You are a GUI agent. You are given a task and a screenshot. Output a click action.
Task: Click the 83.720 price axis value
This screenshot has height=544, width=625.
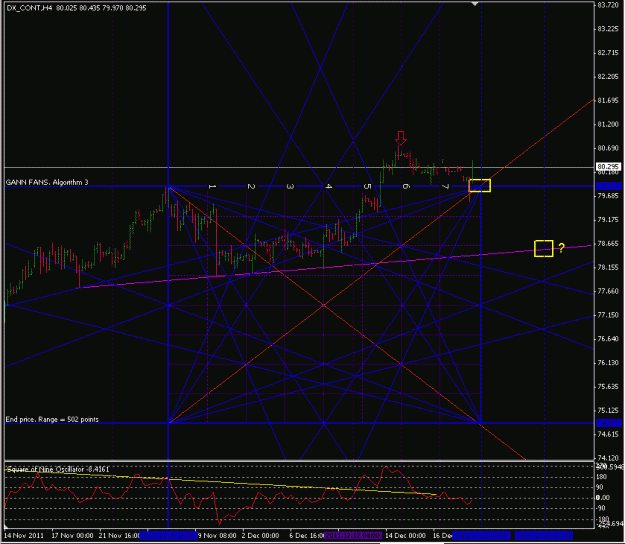pyautogui.click(x=608, y=5)
